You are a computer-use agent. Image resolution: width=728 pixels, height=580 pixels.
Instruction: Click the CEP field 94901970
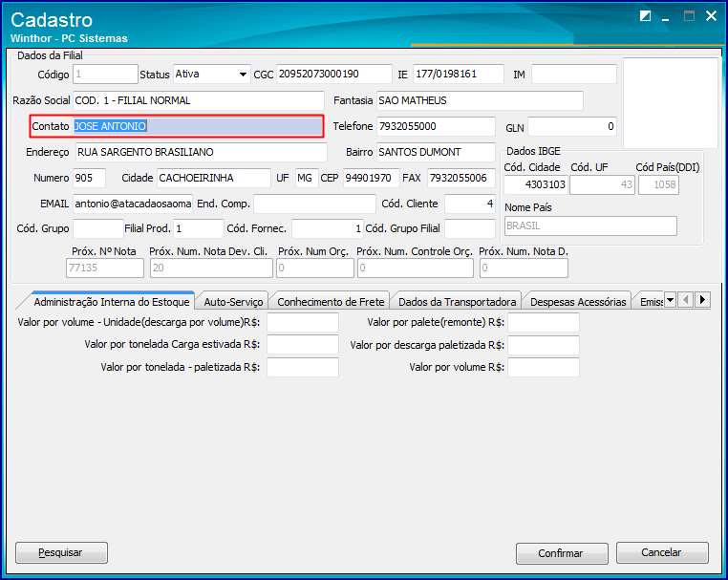coord(372,179)
